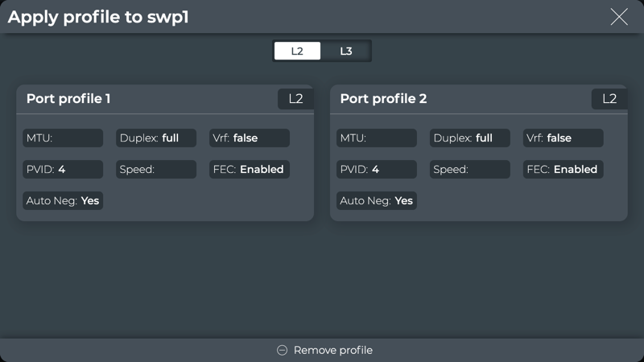Click Vrf false chip in Port profile 1
The width and height of the screenshot is (644, 362).
point(249,138)
